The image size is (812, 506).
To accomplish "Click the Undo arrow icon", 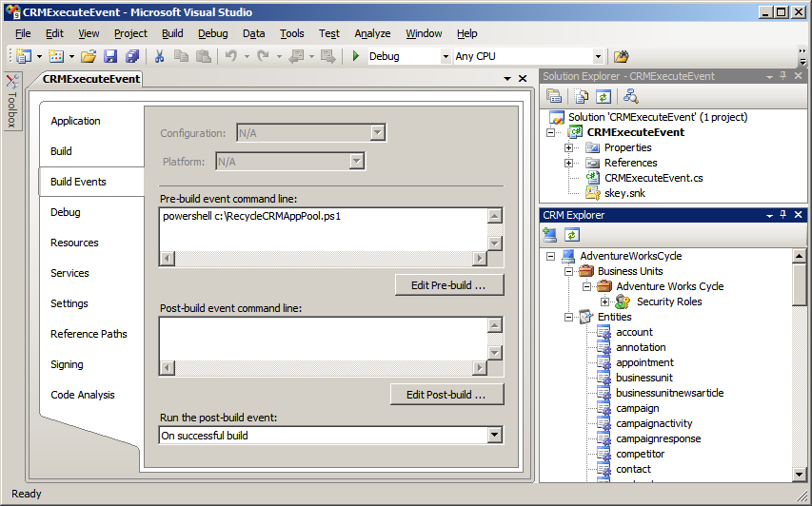I will tap(231, 56).
